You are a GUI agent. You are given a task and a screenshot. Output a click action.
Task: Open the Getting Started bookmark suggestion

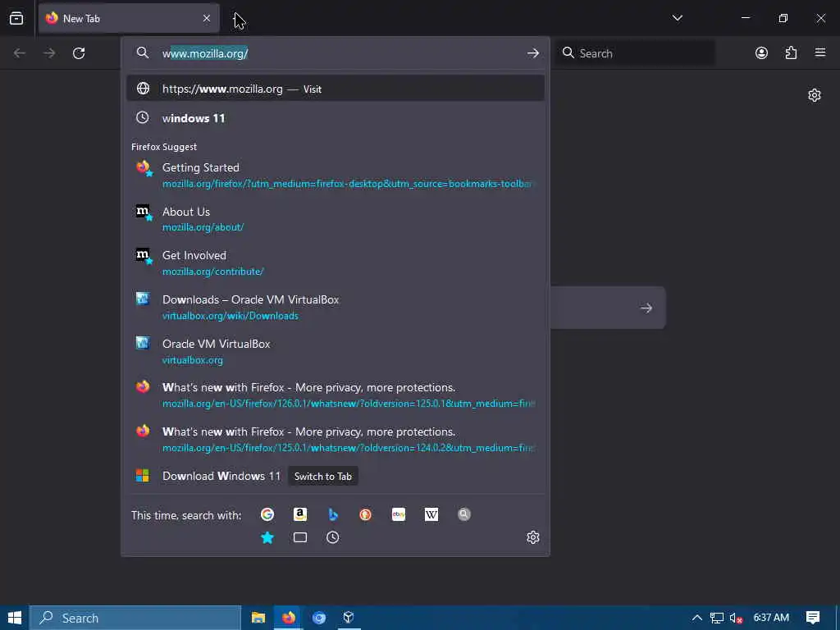(x=336, y=176)
